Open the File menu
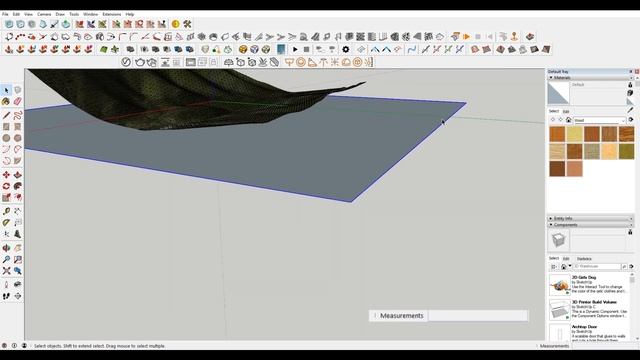The height and width of the screenshot is (360, 640). 5,14
